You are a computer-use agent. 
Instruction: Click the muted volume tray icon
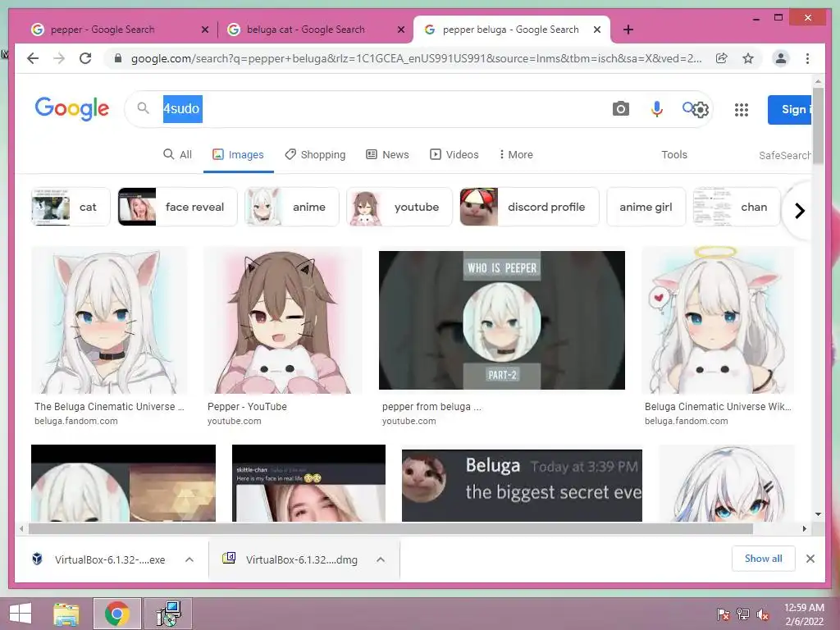[763, 614]
